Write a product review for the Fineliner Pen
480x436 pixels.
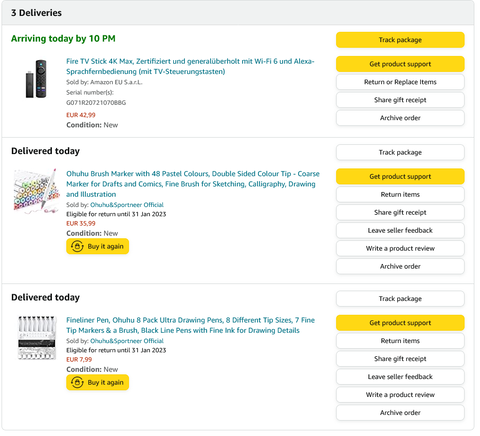[400, 395]
